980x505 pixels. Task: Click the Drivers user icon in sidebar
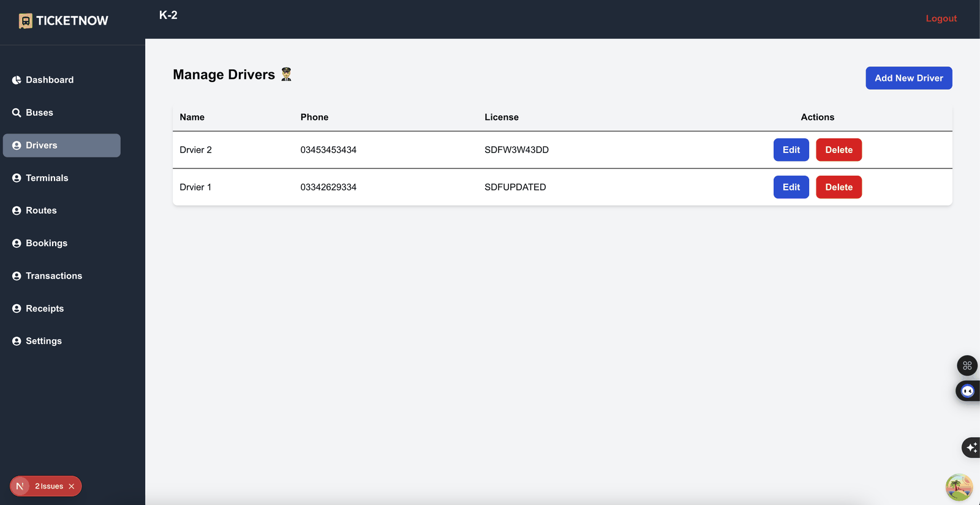click(17, 146)
